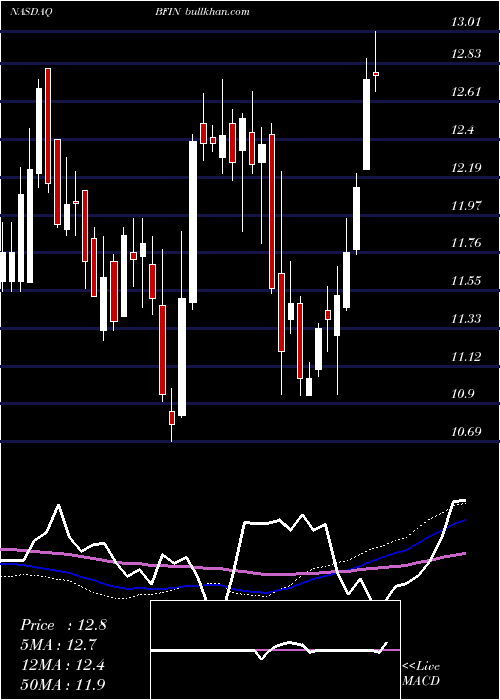Select the 12.61 price axis label
The image size is (500, 700).
466,92
